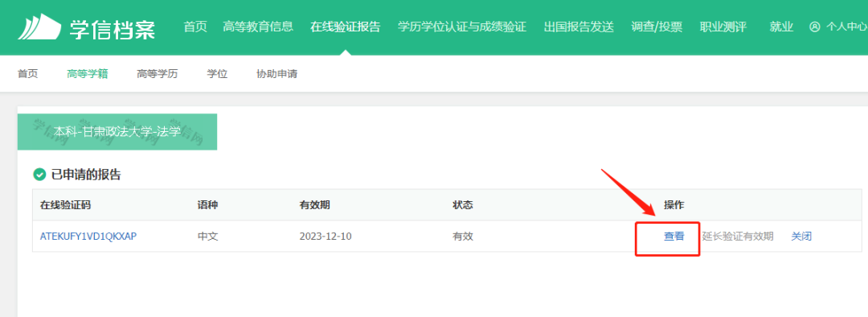
Task: Click the 已申请的报告 green check icon
Action: pyautogui.click(x=39, y=175)
